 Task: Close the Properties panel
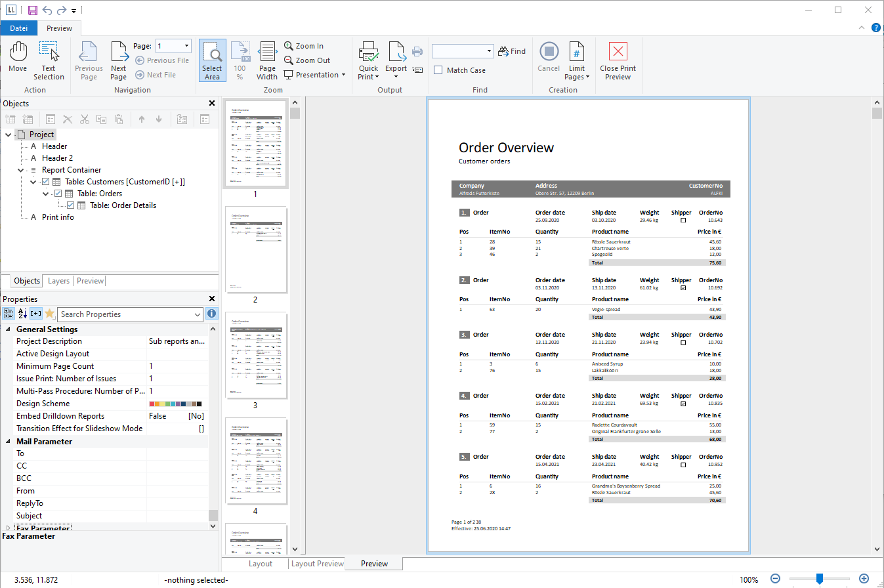212,299
